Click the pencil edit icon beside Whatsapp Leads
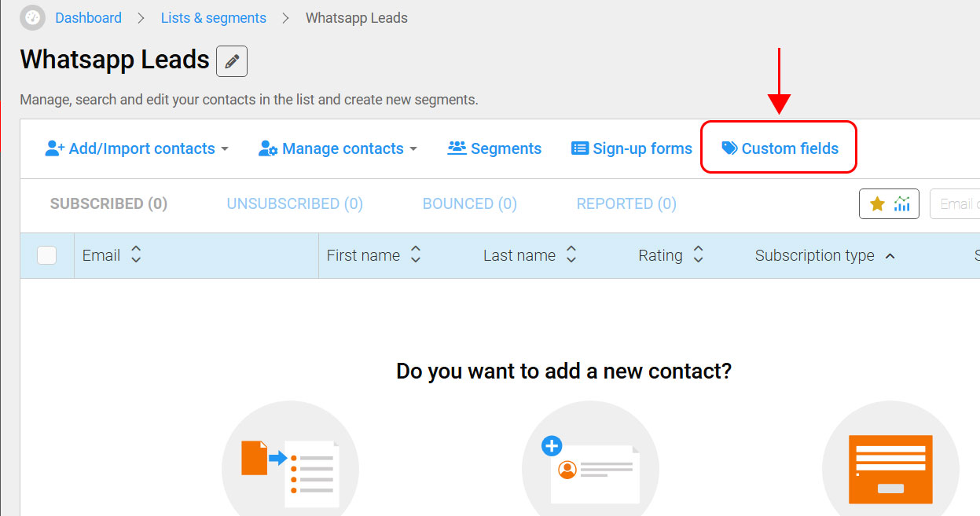The width and height of the screenshot is (980, 516). click(232, 61)
